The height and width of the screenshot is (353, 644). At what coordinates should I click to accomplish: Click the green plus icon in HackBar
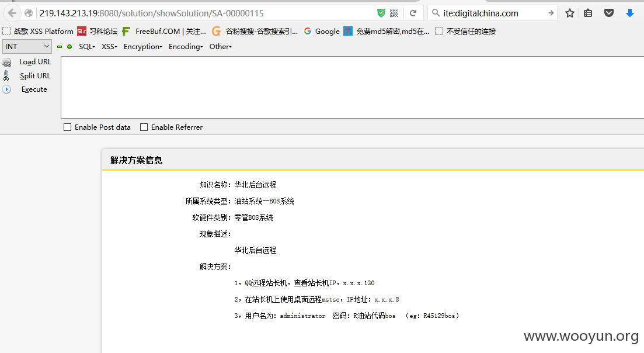(69, 47)
